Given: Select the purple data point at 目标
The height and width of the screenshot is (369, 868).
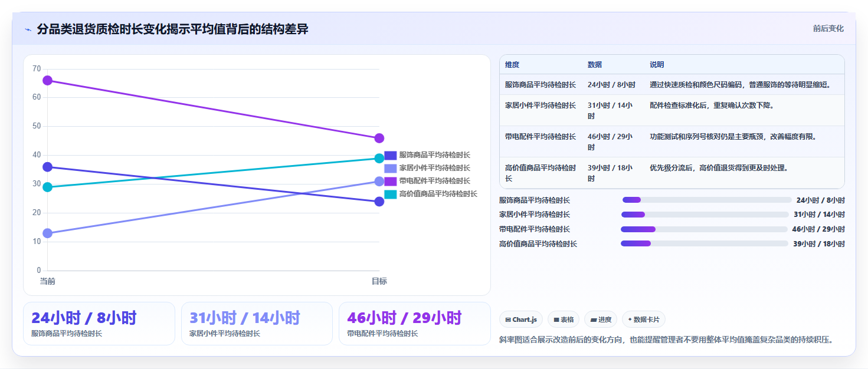Looking at the screenshot, I should coord(379,139).
